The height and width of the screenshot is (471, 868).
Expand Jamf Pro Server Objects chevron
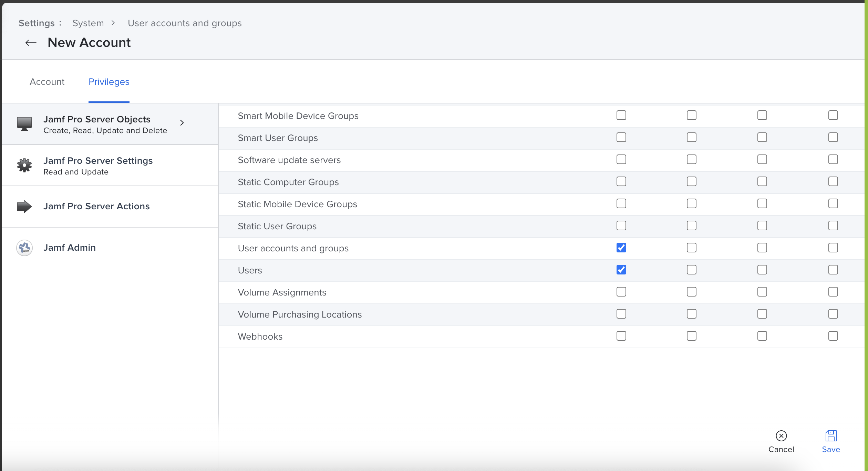point(182,123)
